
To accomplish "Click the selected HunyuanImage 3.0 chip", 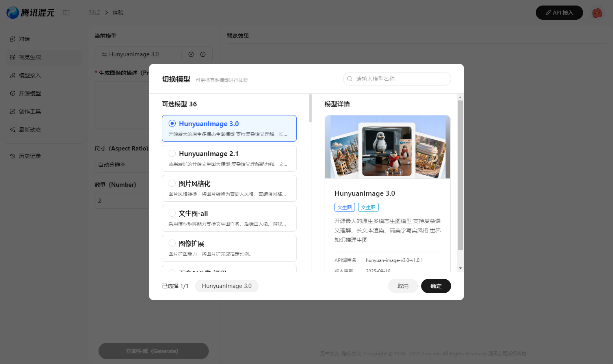I will click(x=227, y=286).
